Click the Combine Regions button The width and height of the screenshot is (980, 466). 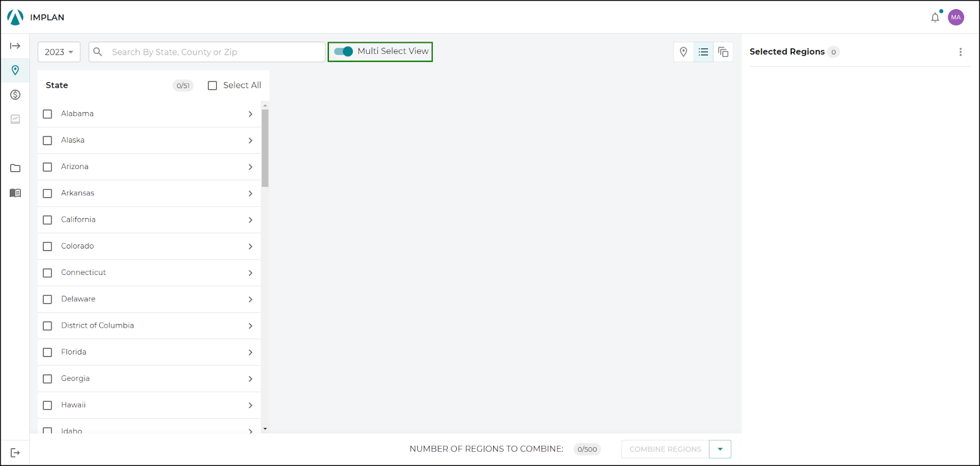coord(665,449)
